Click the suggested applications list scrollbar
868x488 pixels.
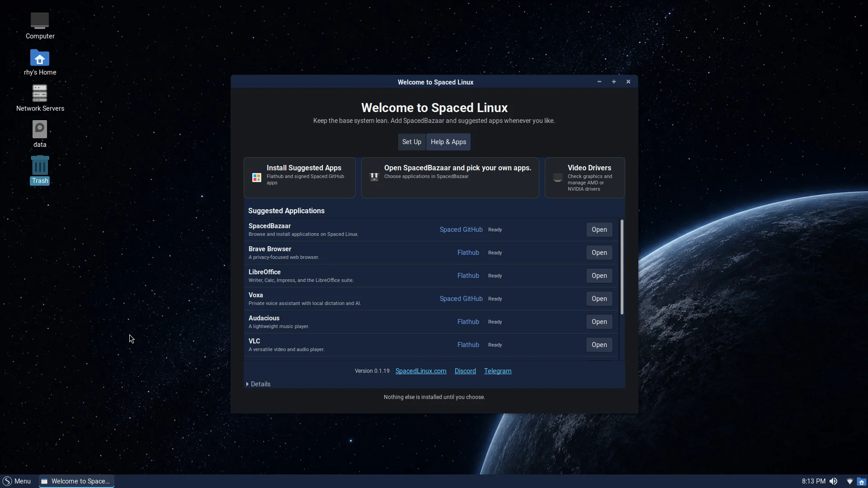622,267
